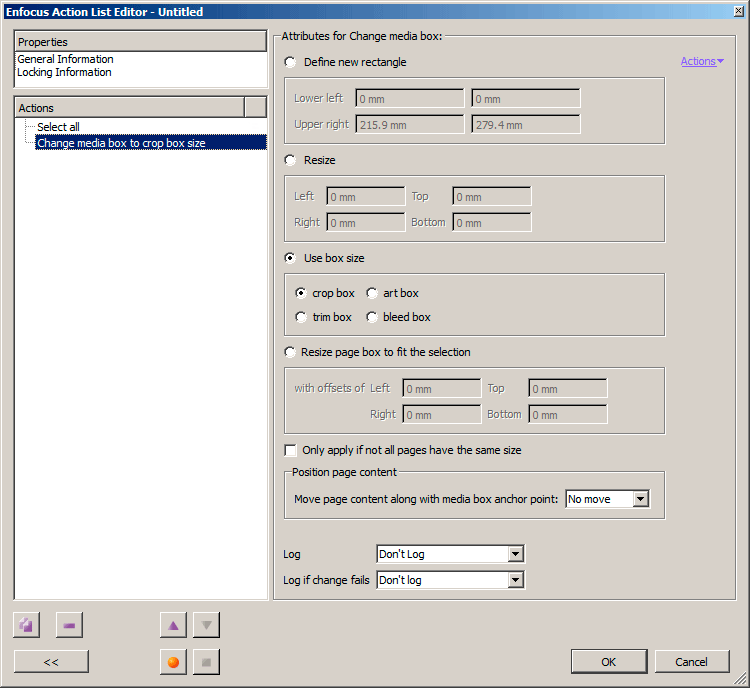Close the Action List Editor window

(x=739, y=11)
